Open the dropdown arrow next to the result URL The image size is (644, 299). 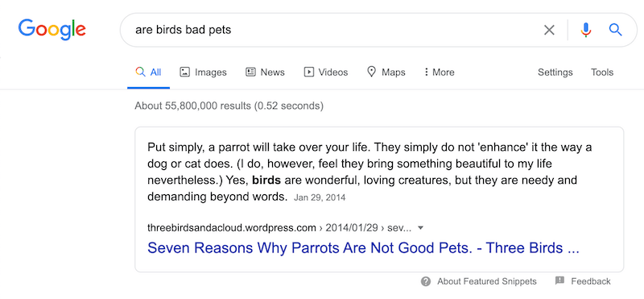[x=420, y=228]
